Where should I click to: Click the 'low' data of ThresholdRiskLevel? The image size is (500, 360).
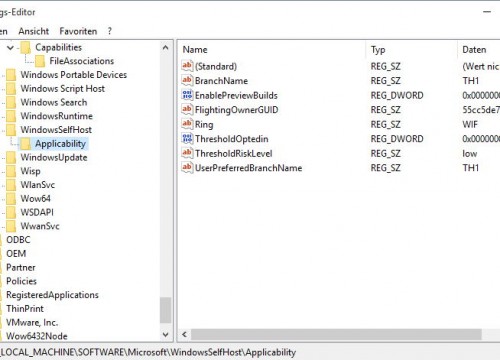point(470,153)
